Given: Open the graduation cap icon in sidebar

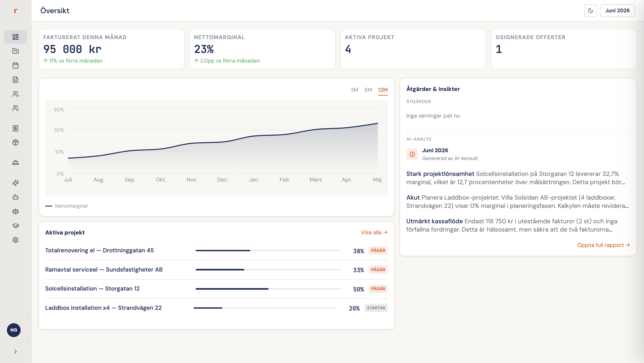Looking at the screenshot, I should [x=15, y=226].
